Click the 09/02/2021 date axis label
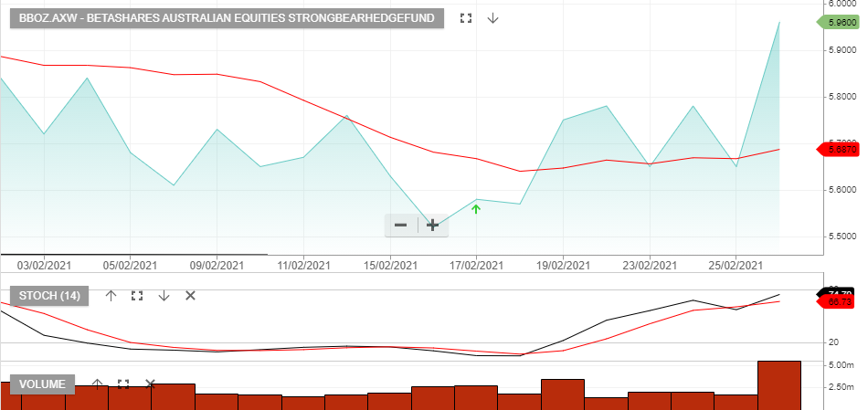 [217, 266]
